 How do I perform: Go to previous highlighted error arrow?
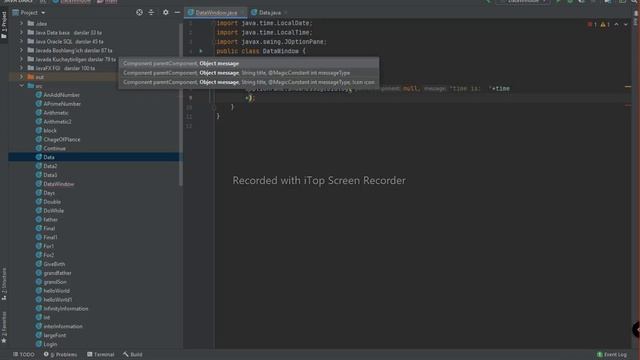[616, 24]
